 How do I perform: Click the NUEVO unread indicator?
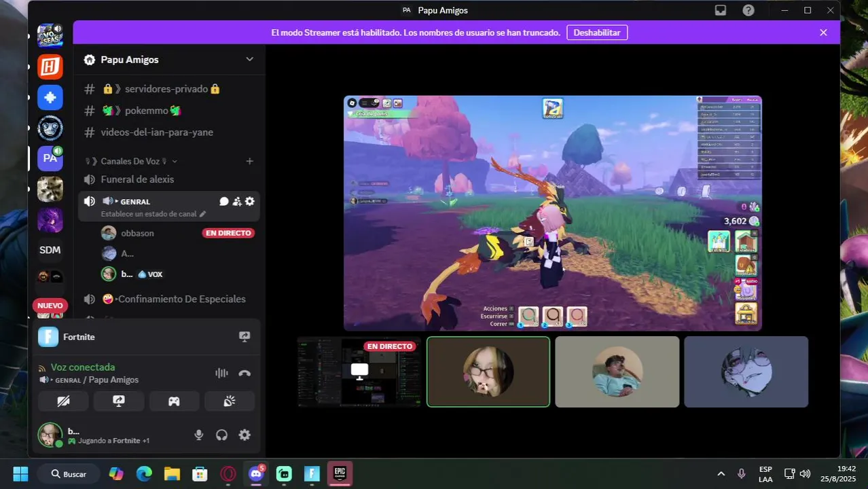pos(50,306)
